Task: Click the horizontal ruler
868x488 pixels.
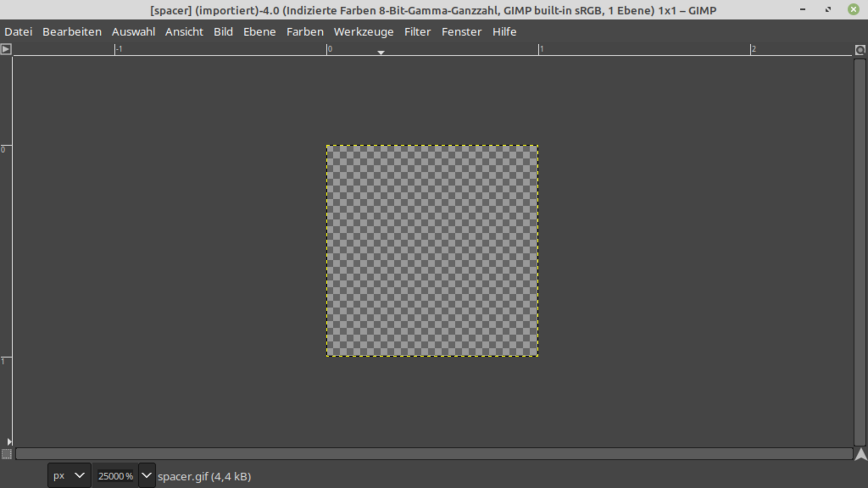Action: pos(433,50)
